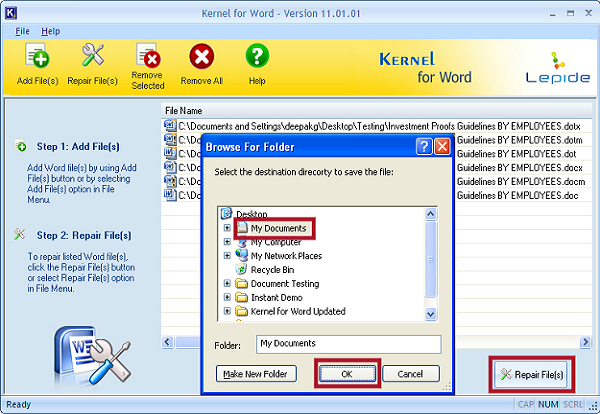Click file list horizontal scroll left arrow

(x=168, y=342)
